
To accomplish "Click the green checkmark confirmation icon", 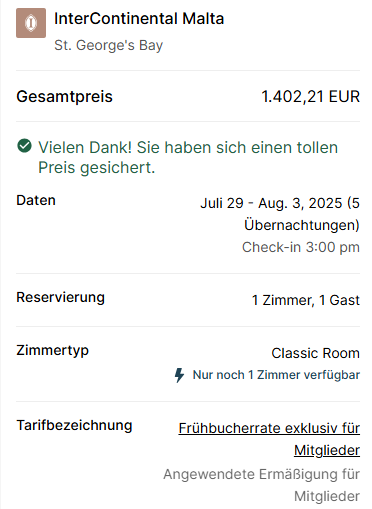I will [x=24, y=146].
